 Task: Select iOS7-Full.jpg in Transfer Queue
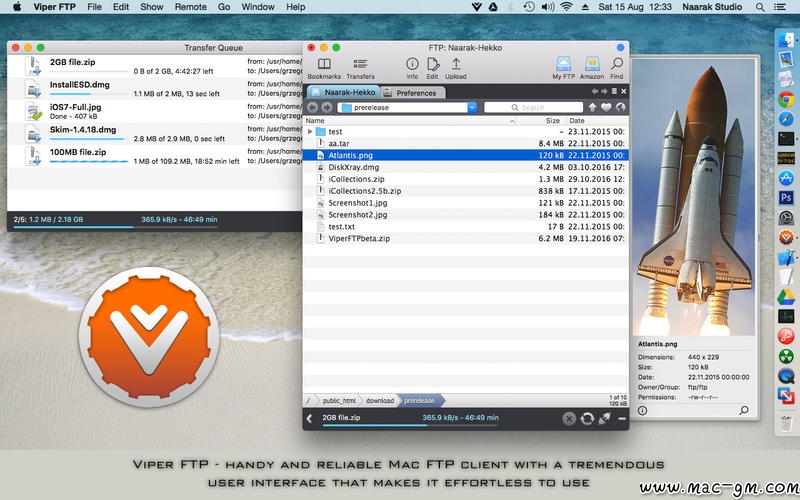[x=155, y=111]
